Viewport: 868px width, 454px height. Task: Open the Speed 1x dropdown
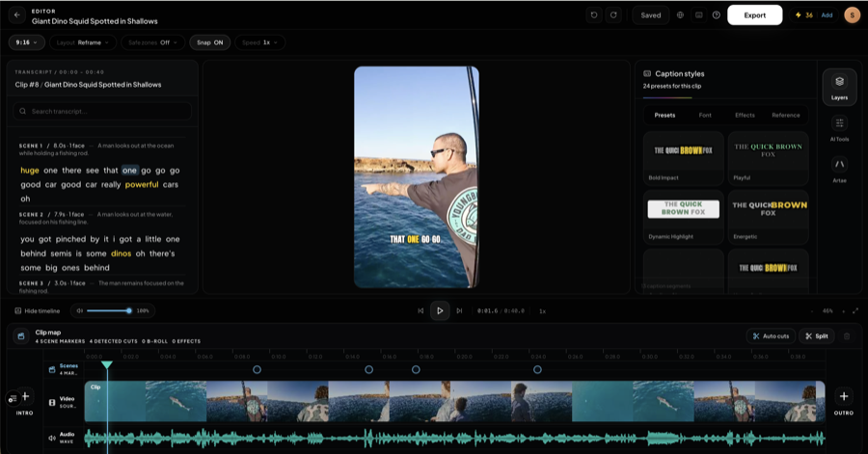click(x=259, y=42)
